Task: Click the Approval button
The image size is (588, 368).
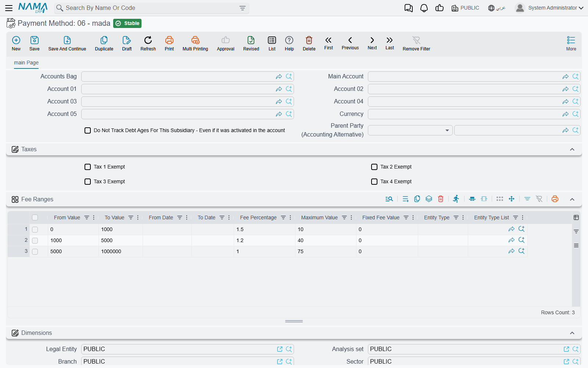Action: point(226,43)
